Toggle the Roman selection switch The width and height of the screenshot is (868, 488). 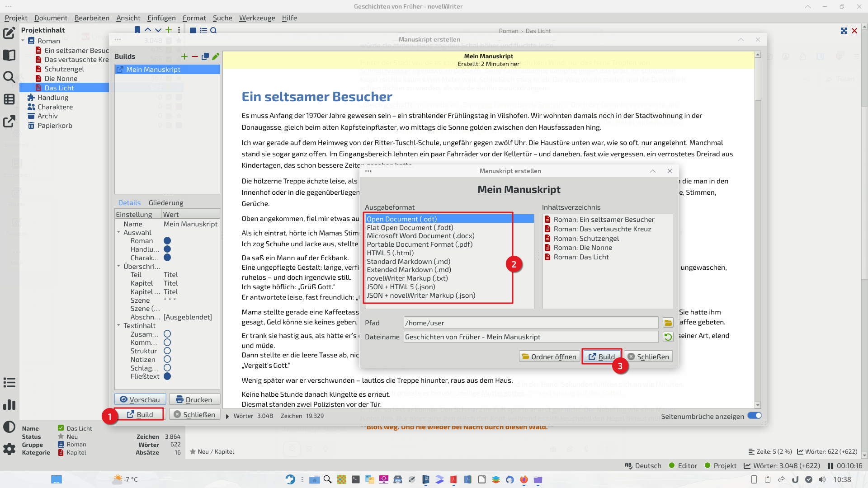pyautogui.click(x=167, y=241)
